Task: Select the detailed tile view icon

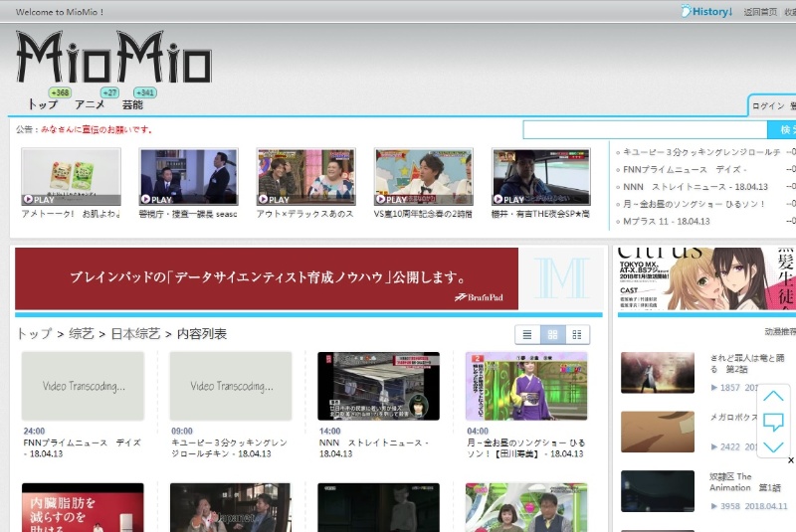Action: (577, 335)
